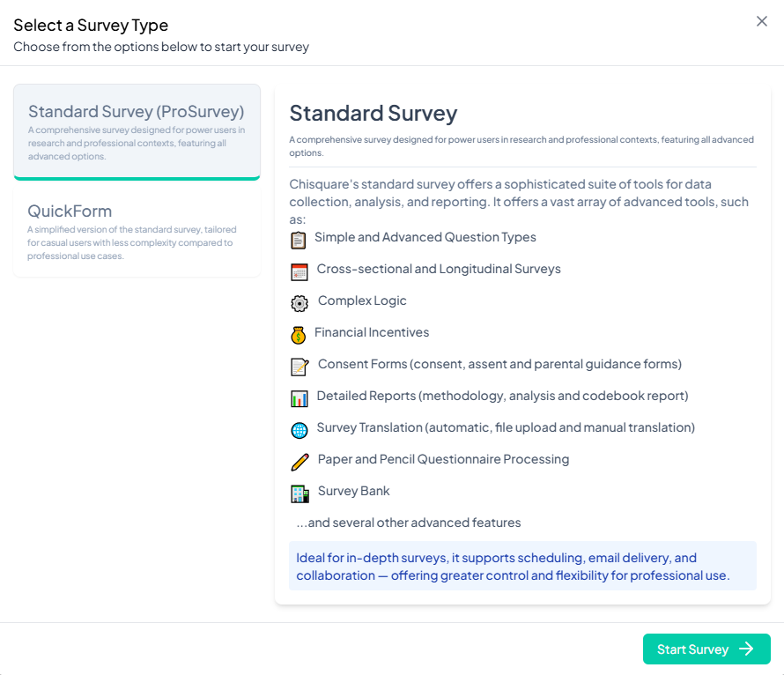Click the Financial Incentives feature label
Viewport: 784px width, 675px height.
click(x=373, y=333)
